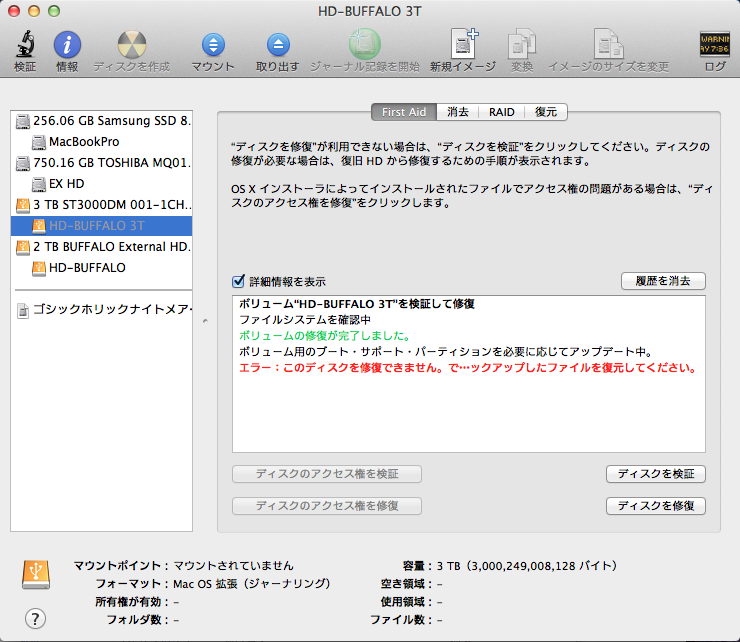The image size is (740, 642).
Task: Click the ディスクのアクセス権を修復 button
Action: point(327,506)
